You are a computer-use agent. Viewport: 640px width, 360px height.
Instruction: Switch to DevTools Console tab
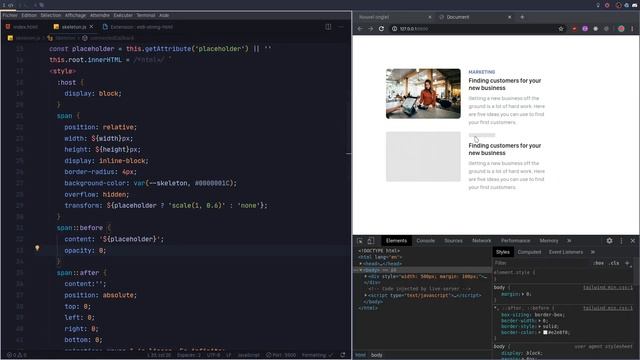click(425, 241)
